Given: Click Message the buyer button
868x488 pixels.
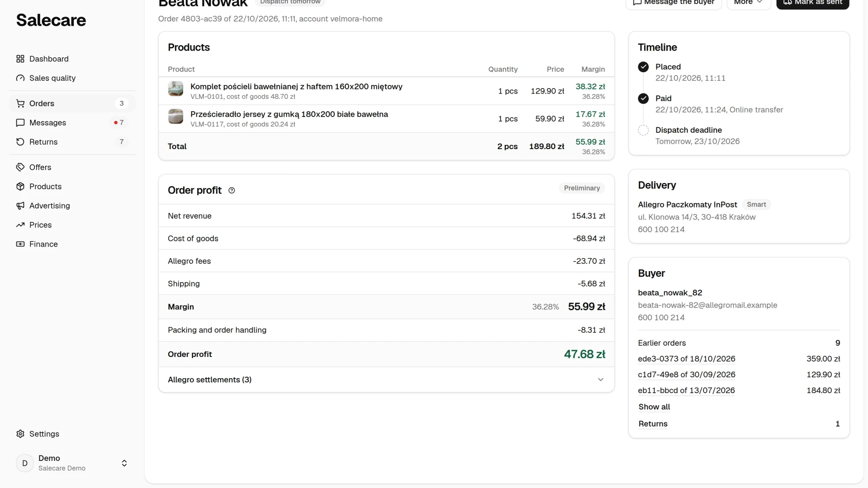Looking at the screenshot, I should coord(674,2).
